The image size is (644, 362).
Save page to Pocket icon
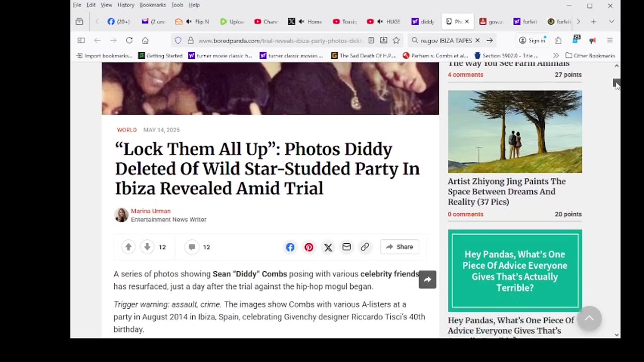pos(383,40)
